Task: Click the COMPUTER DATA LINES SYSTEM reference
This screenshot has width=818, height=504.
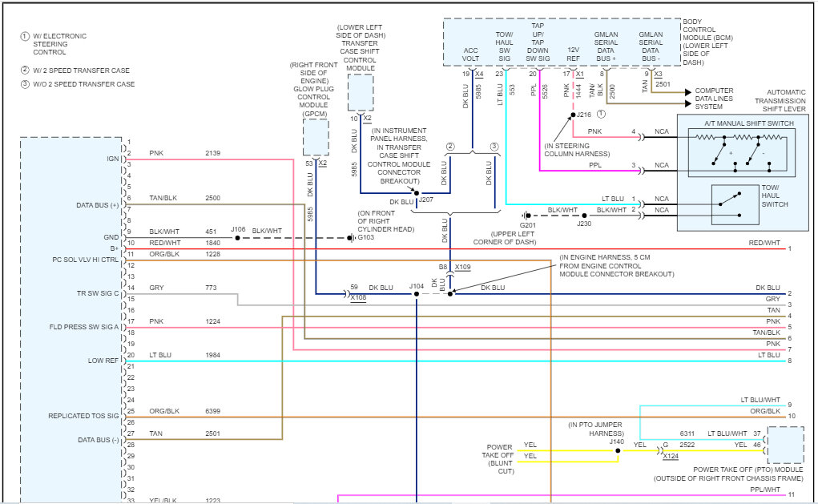Action: pos(714,99)
